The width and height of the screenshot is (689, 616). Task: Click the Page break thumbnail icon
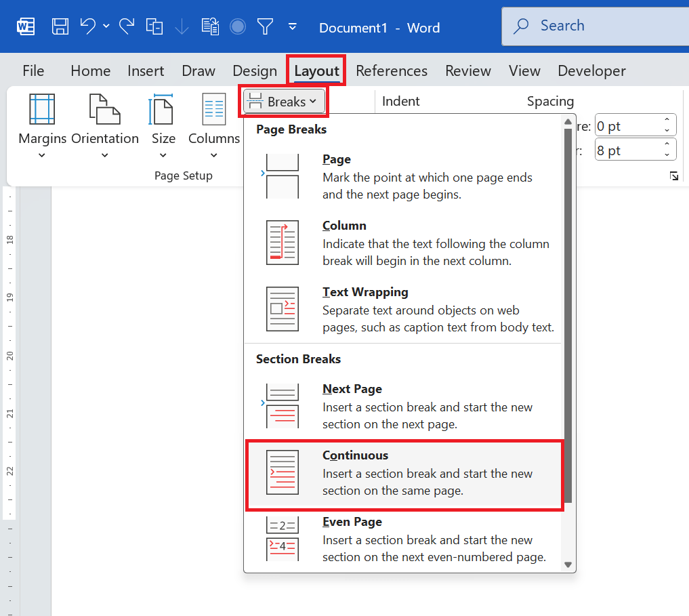(282, 176)
